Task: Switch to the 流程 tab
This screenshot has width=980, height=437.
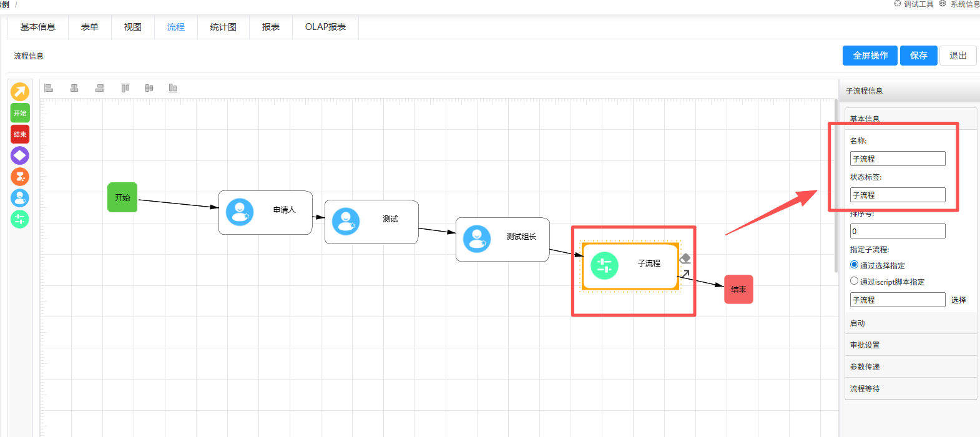Action: click(x=176, y=27)
